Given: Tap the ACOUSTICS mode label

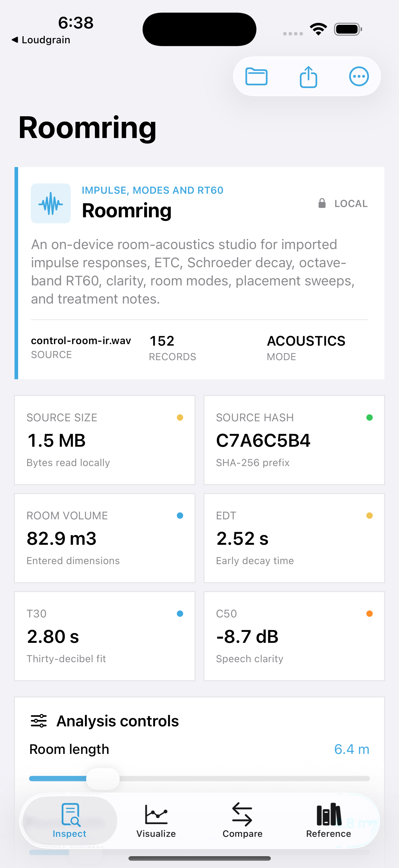Looking at the screenshot, I should (306, 341).
